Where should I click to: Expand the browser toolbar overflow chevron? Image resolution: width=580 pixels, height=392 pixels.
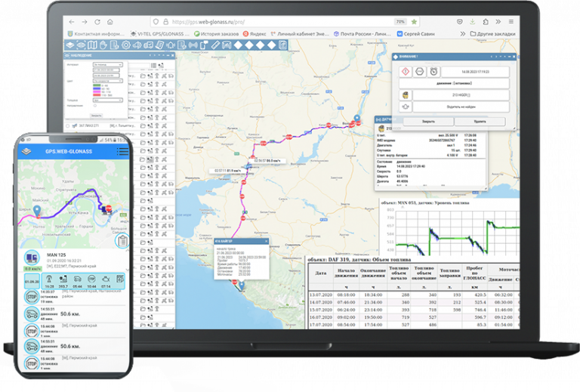point(498,22)
